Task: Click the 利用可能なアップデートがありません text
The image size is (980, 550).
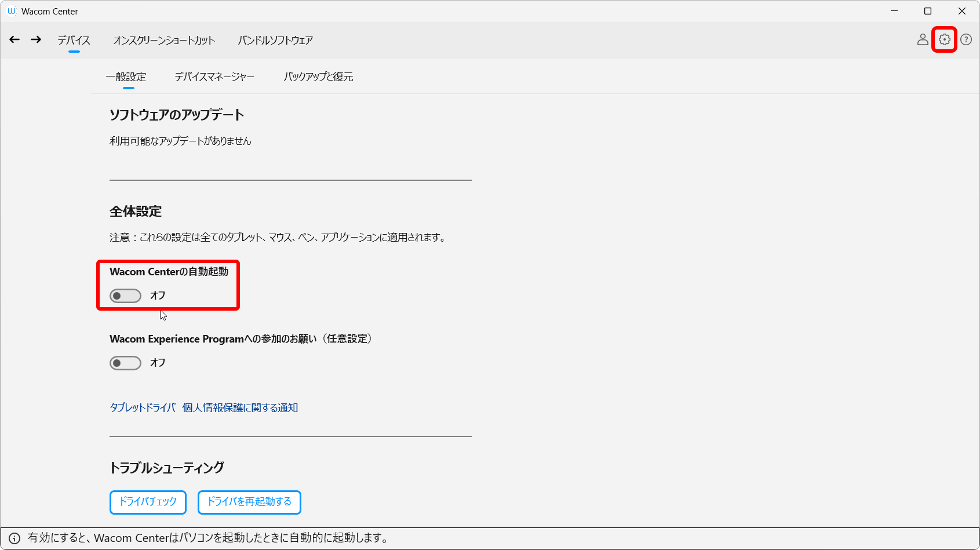Action: 180,141
